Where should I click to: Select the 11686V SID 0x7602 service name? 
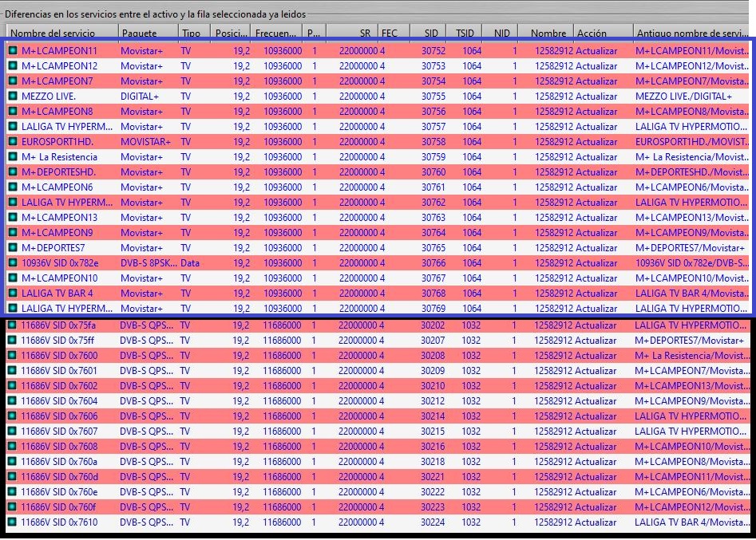pos(59,386)
